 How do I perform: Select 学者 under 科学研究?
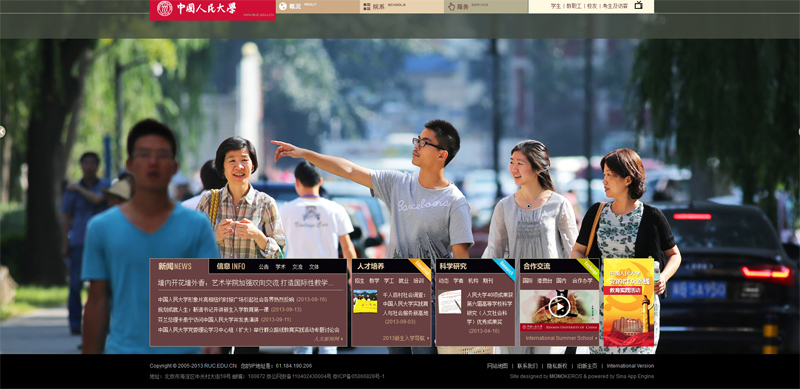click(x=459, y=280)
